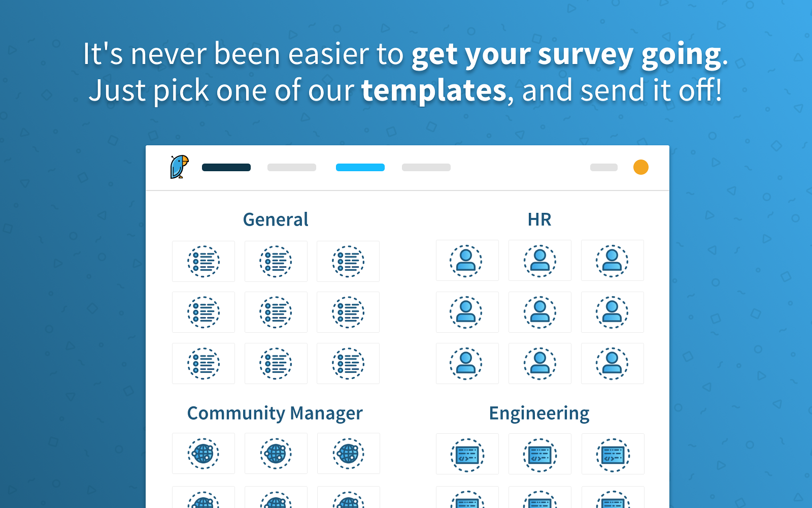This screenshot has height=508, width=812.
Task: Open the first Engineering code template
Action: tap(467, 454)
